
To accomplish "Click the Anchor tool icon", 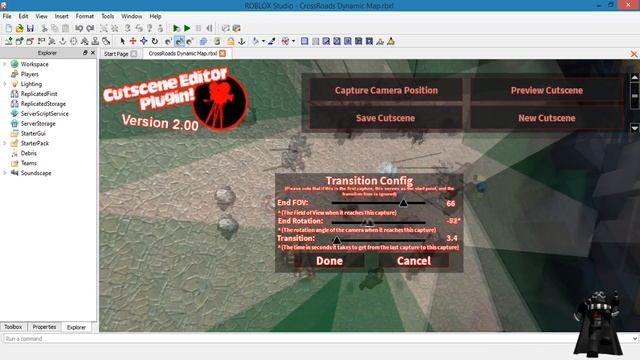I will 242,41.
